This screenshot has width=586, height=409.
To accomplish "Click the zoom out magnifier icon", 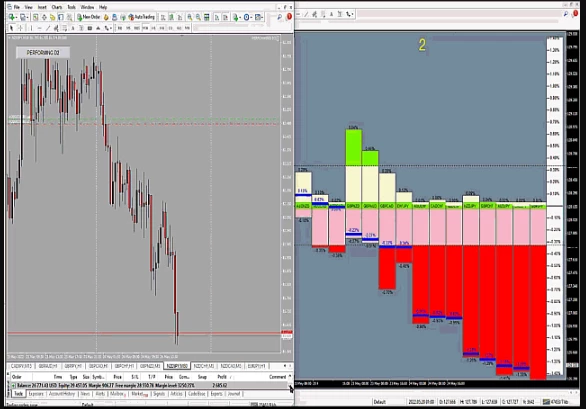I will [198, 17].
